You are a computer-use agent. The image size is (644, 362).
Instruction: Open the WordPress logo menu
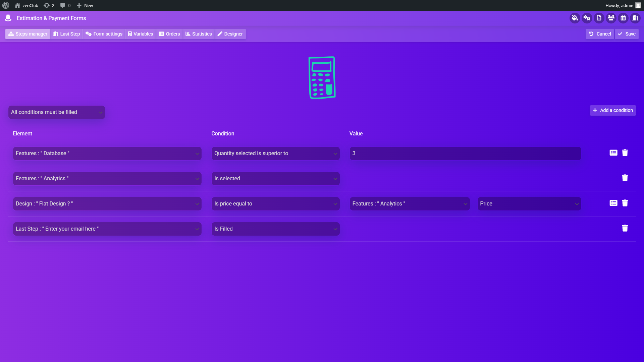6,5
